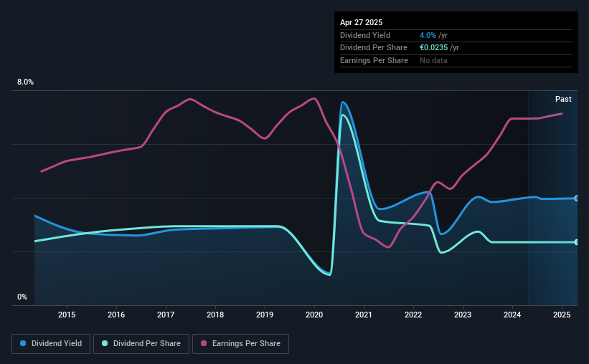The height and width of the screenshot is (364, 589).
Task: Click the 8.0% y-axis label
Action: pos(25,82)
